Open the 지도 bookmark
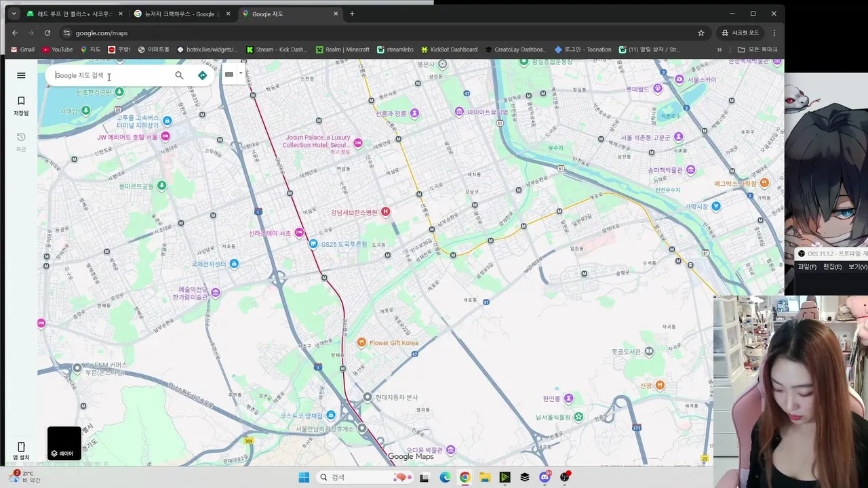Image resolution: width=868 pixels, height=488 pixels. tap(90, 49)
